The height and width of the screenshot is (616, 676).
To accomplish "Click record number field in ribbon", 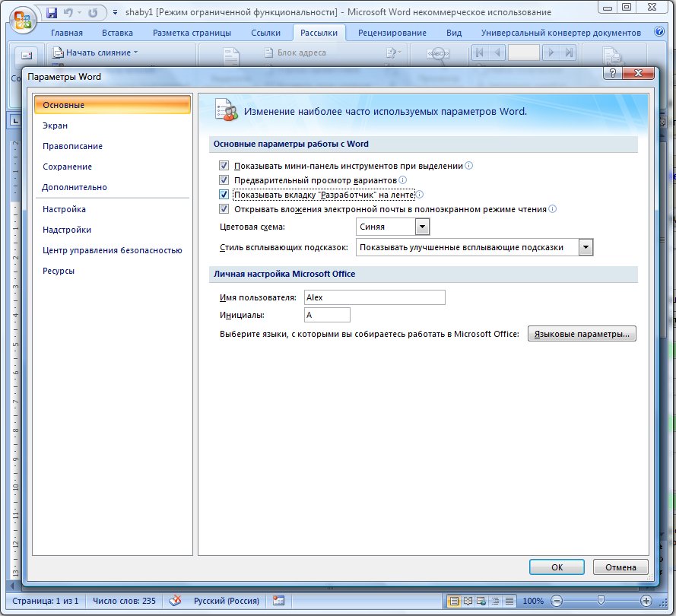I will coord(524,52).
